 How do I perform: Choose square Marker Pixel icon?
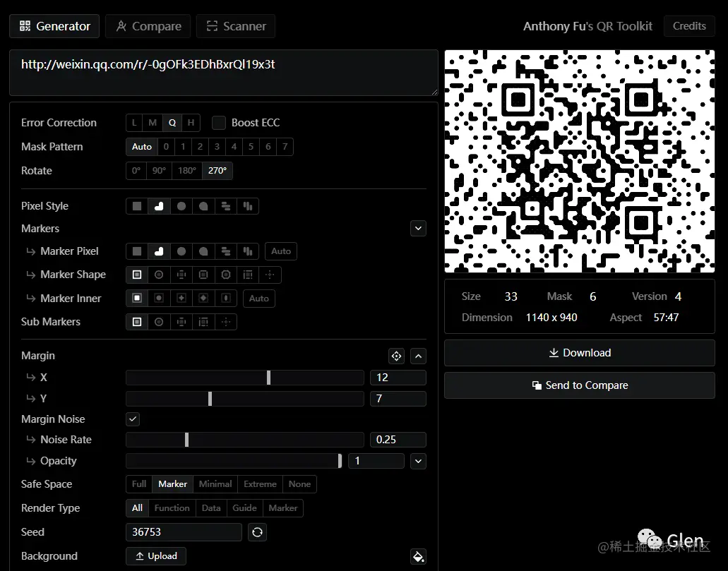click(x=137, y=251)
